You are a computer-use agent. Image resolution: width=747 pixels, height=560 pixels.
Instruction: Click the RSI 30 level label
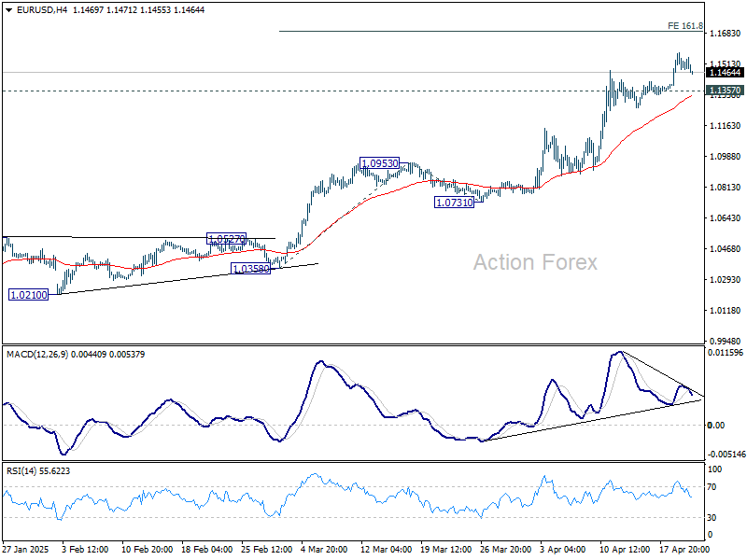click(712, 518)
